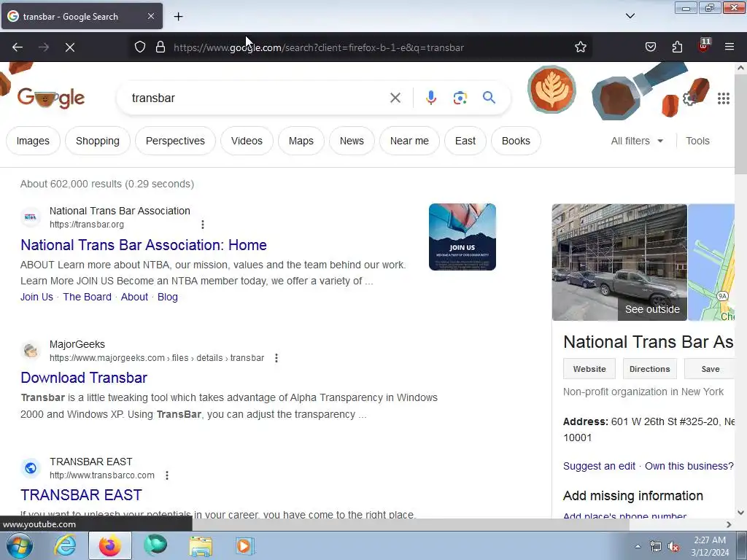Click the MajorGeeks favicon
Viewport: 747px width, 560px height.
pos(31,351)
